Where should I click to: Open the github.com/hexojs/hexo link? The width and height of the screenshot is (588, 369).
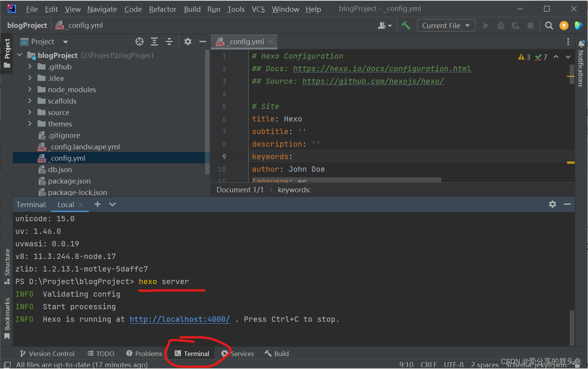[373, 81]
